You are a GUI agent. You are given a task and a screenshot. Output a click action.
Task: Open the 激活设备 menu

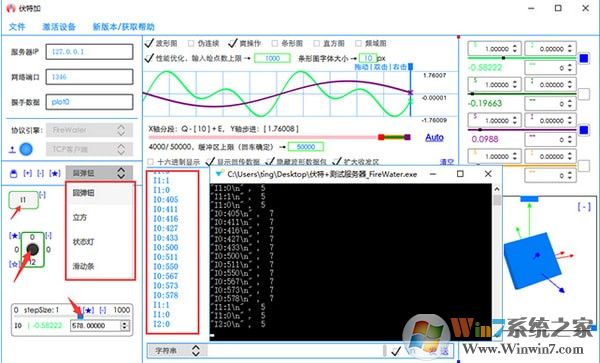[59, 27]
